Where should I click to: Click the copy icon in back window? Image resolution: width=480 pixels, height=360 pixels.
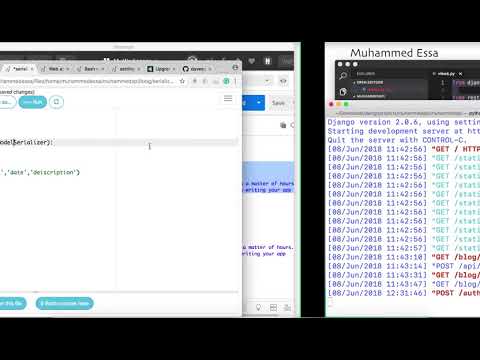(x=283, y=125)
